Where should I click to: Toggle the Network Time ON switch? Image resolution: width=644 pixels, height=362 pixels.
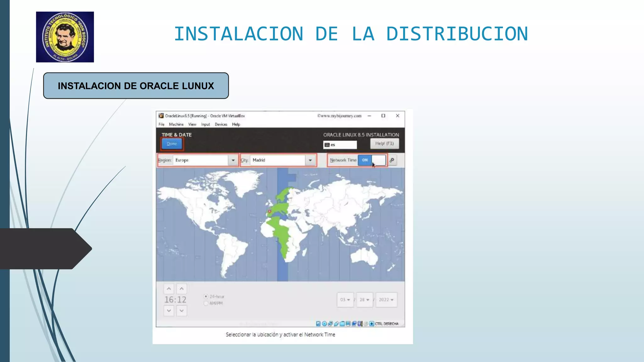pyautogui.click(x=372, y=160)
